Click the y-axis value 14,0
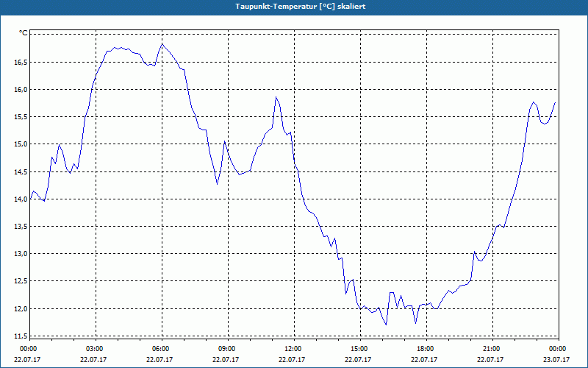588x368 pixels. (21, 199)
